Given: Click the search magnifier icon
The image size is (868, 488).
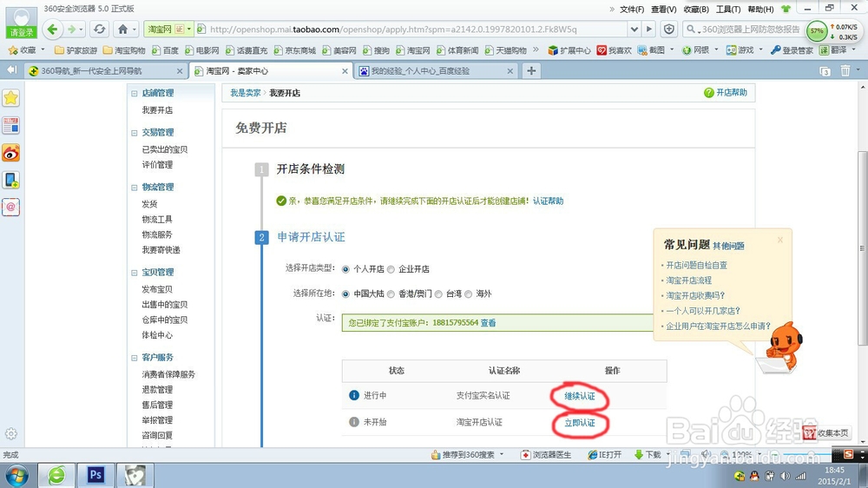Looking at the screenshot, I should 690,29.
